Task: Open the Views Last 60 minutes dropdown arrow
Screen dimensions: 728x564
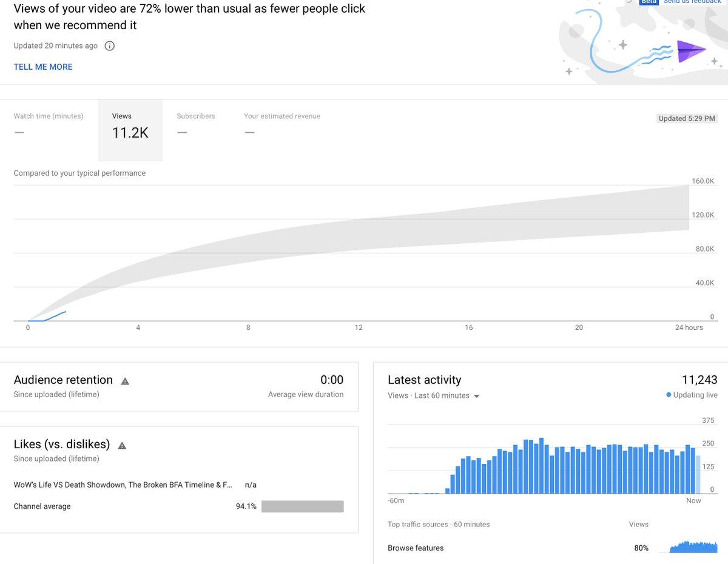Action: 476,396
